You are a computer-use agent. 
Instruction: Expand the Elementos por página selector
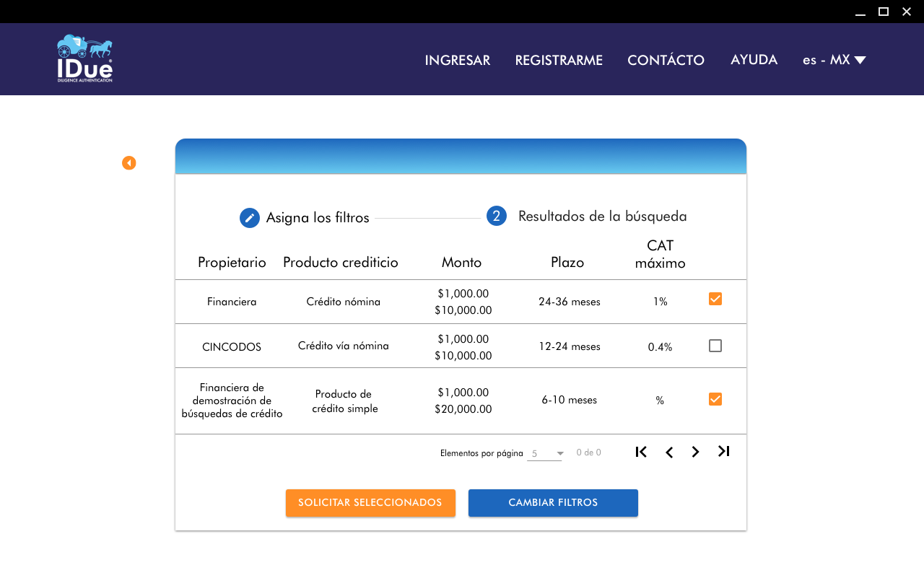pyautogui.click(x=545, y=453)
